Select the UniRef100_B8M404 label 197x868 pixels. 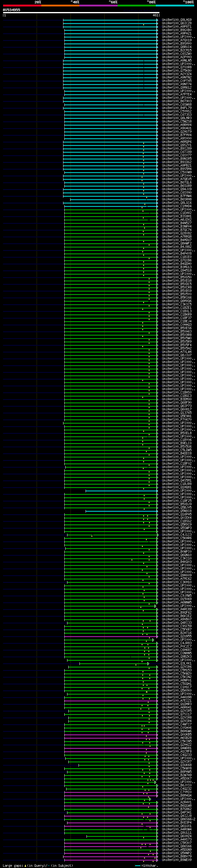pyautogui.click(x=177, y=795)
